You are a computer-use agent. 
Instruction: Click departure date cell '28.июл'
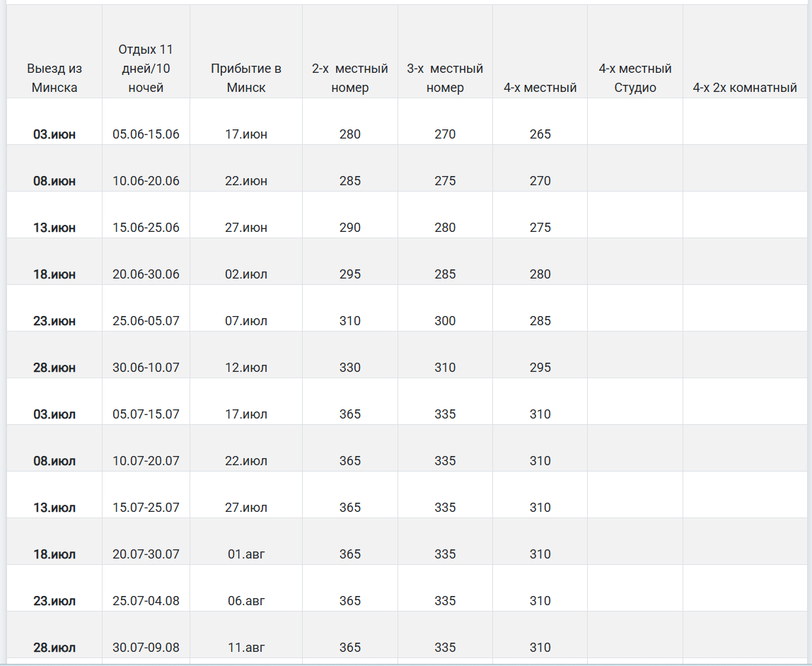pyautogui.click(x=54, y=648)
